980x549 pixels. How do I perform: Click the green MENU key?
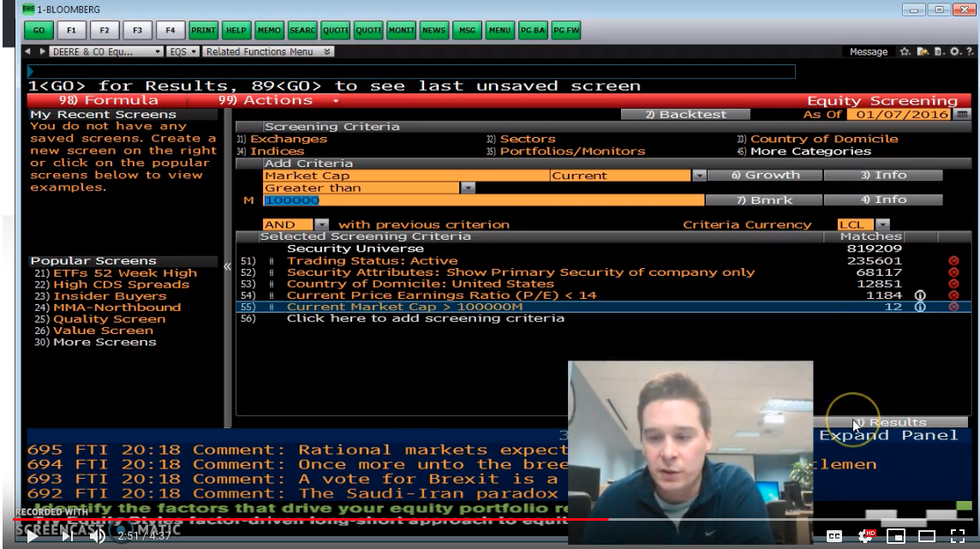click(x=500, y=30)
